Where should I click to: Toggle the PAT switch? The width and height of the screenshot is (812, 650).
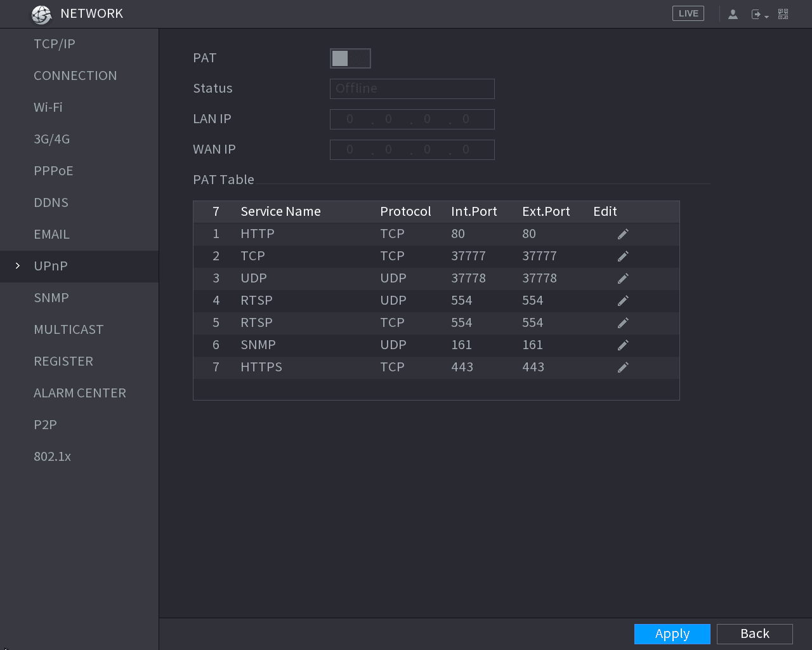tap(350, 58)
